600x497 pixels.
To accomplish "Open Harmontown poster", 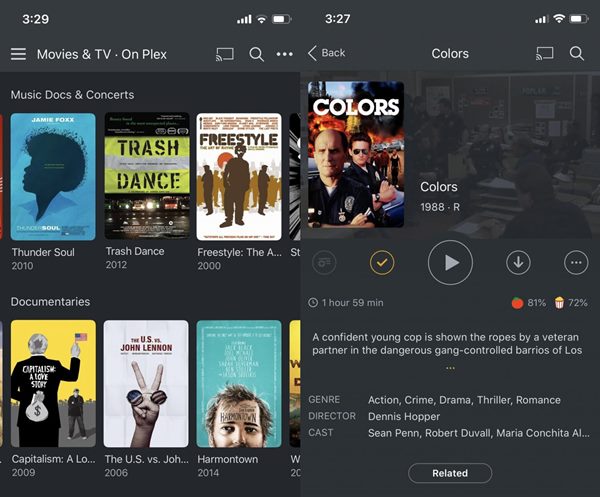I will click(239, 384).
